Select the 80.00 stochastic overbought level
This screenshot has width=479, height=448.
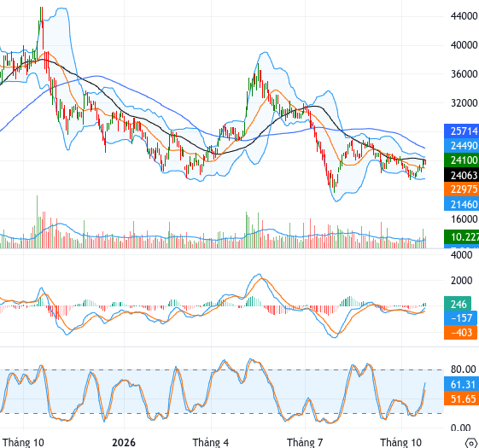pyautogui.click(x=464, y=369)
